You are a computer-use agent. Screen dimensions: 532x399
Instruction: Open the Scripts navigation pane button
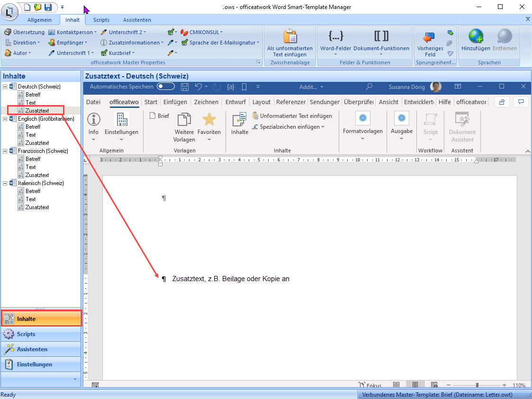coord(41,334)
